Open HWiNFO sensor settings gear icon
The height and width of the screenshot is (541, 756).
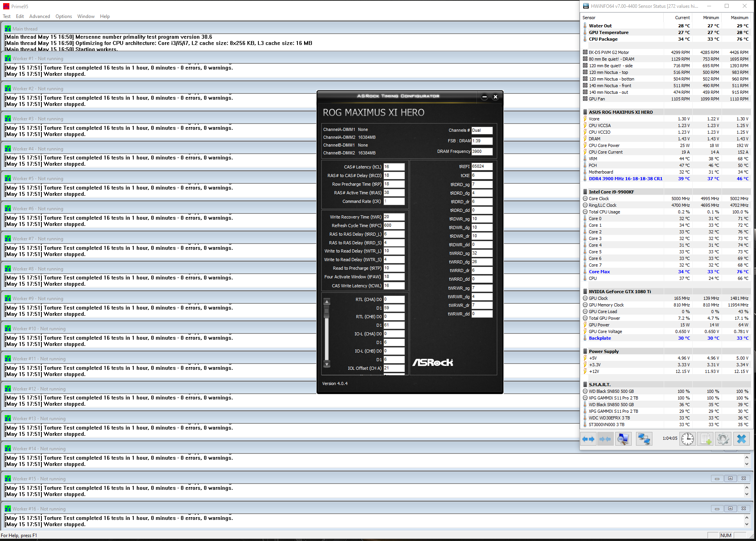(x=723, y=439)
